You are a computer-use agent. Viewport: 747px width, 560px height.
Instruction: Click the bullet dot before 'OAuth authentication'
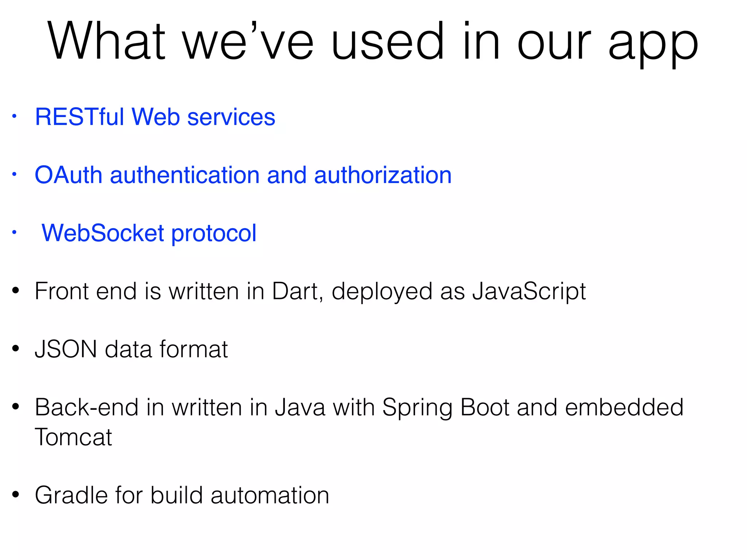pyautogui.click(x=14, y=175)
